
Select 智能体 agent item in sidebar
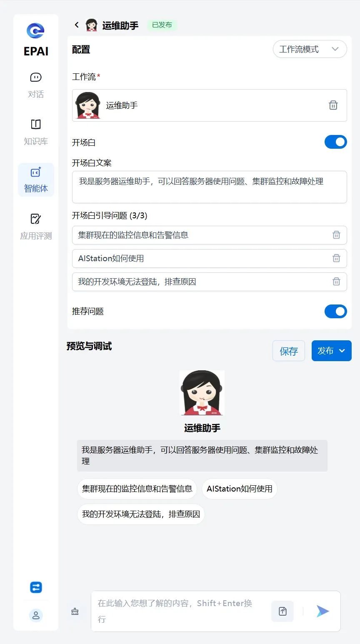tap(36, 180)
